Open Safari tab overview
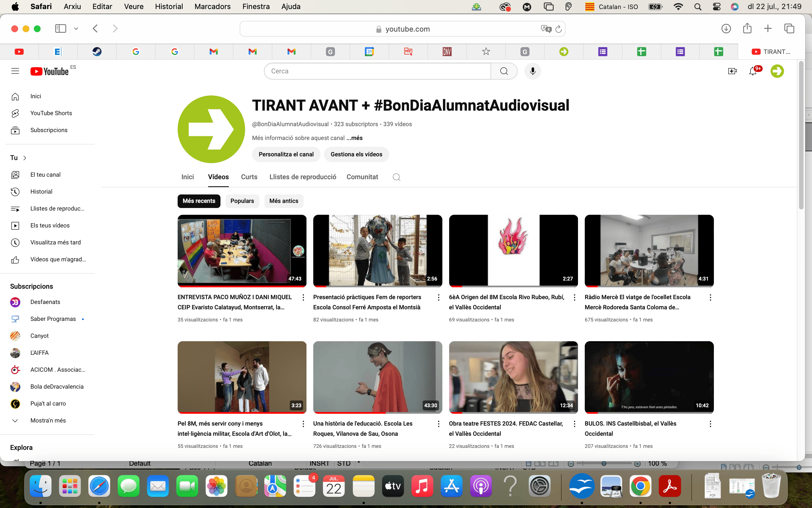This screenshot has height=508, width=812. pyautogui.click(x=789, y=29)
